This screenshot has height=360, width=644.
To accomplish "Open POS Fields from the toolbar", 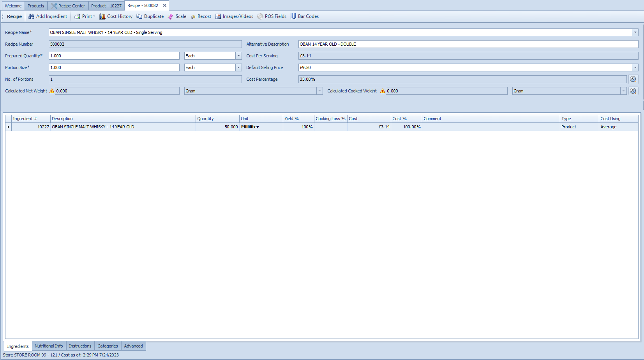I will click(272, 16).
